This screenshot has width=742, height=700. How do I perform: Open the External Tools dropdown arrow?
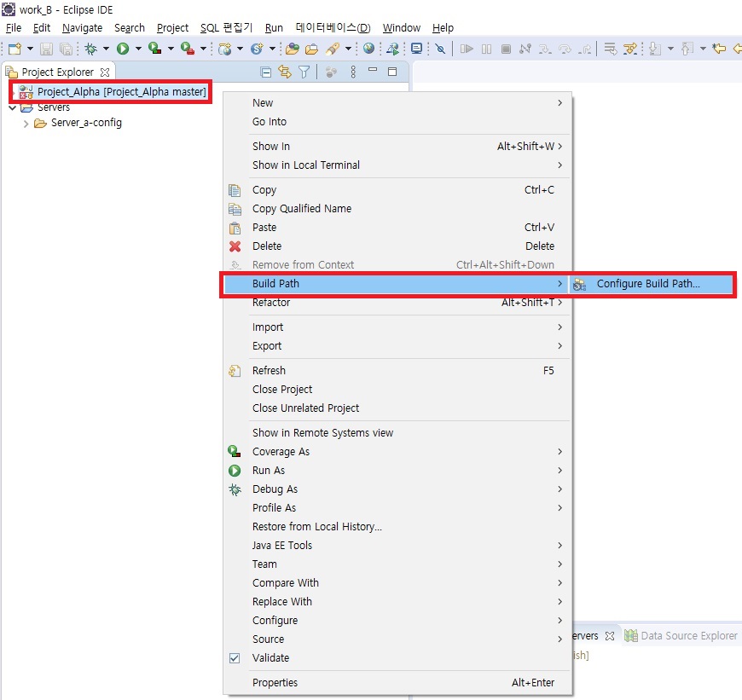pos(203,49)
